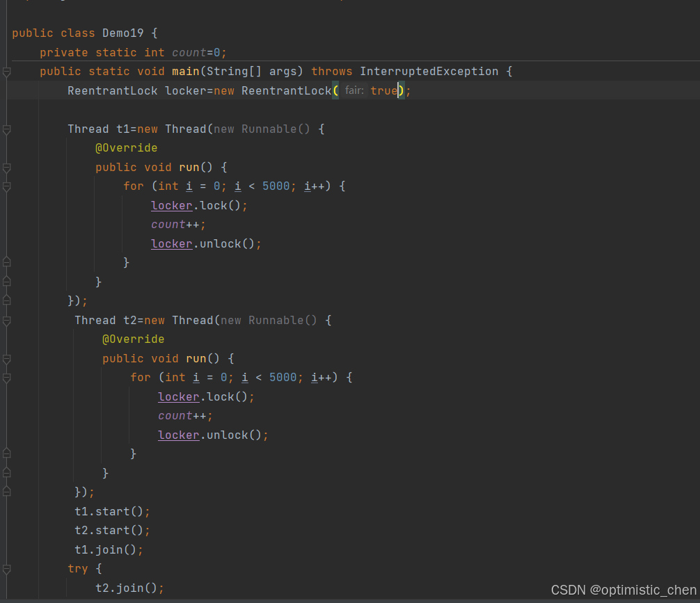Click the true argument of ReentrantLock

(x=384, y=90)
